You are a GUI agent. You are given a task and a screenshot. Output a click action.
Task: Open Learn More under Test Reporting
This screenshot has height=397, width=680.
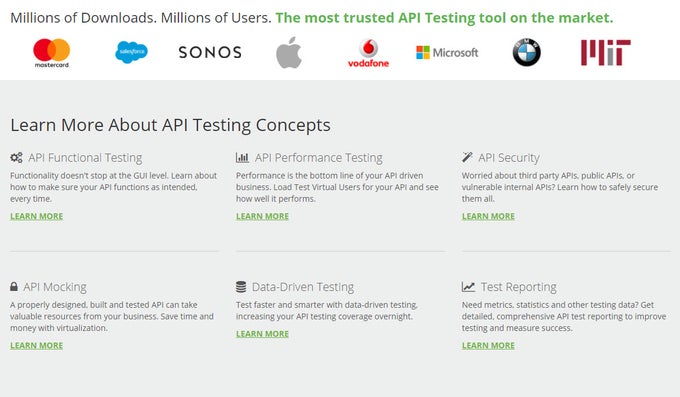pos(488,345)
